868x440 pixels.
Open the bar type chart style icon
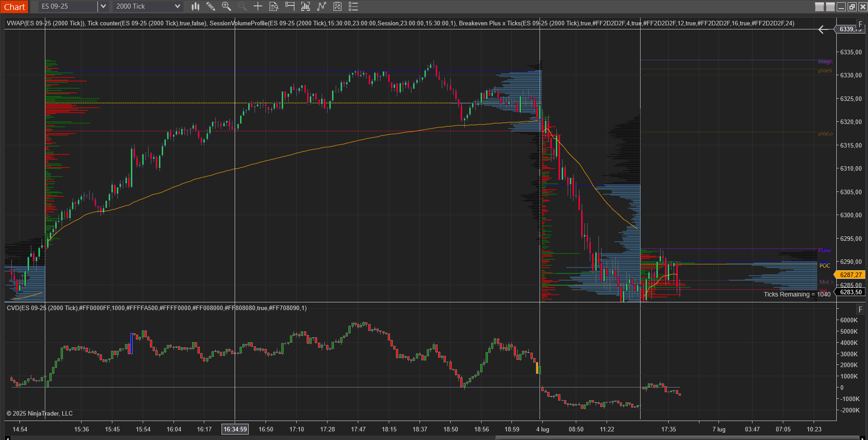pyautogui.click(x=195, y=6)
